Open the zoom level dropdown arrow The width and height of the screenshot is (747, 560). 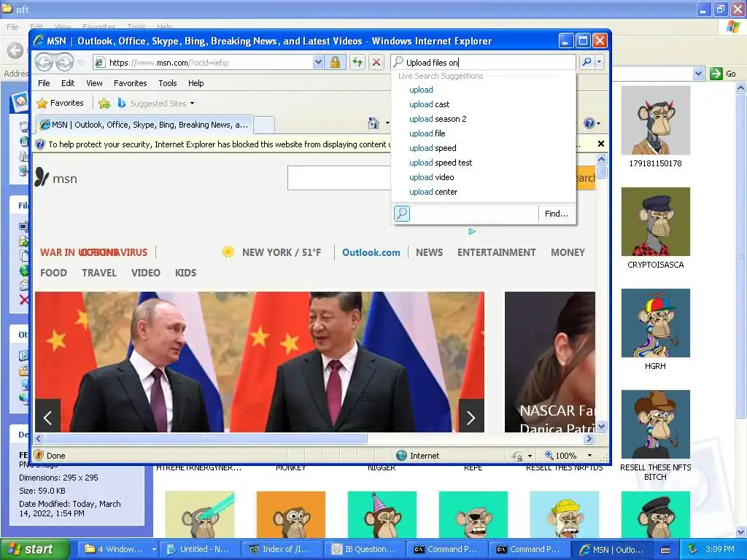click(589, 456)
